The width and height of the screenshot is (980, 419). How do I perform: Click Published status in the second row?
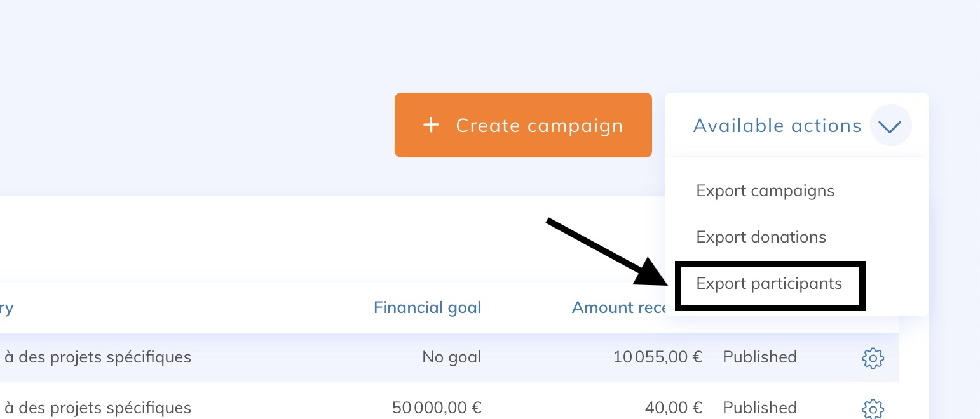[759, 408]
